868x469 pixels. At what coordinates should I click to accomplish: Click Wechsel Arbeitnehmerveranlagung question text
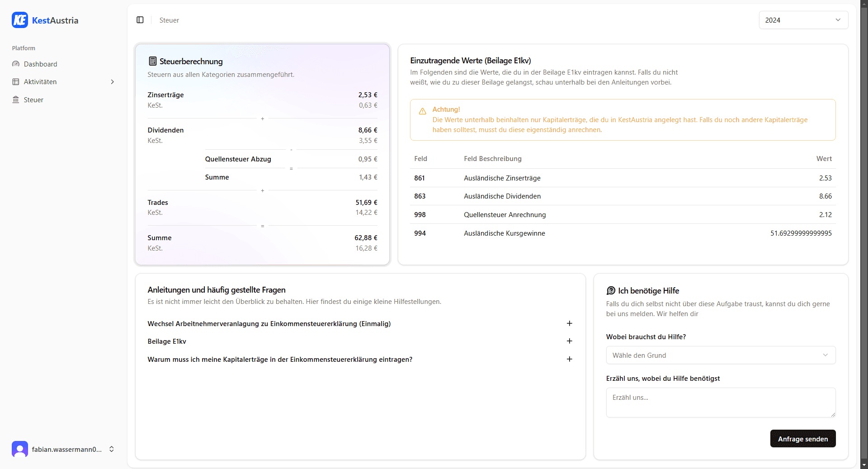pos(269,324)
